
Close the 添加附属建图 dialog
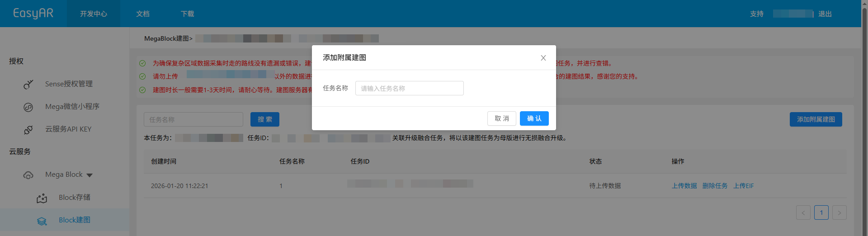pos(543,58)
